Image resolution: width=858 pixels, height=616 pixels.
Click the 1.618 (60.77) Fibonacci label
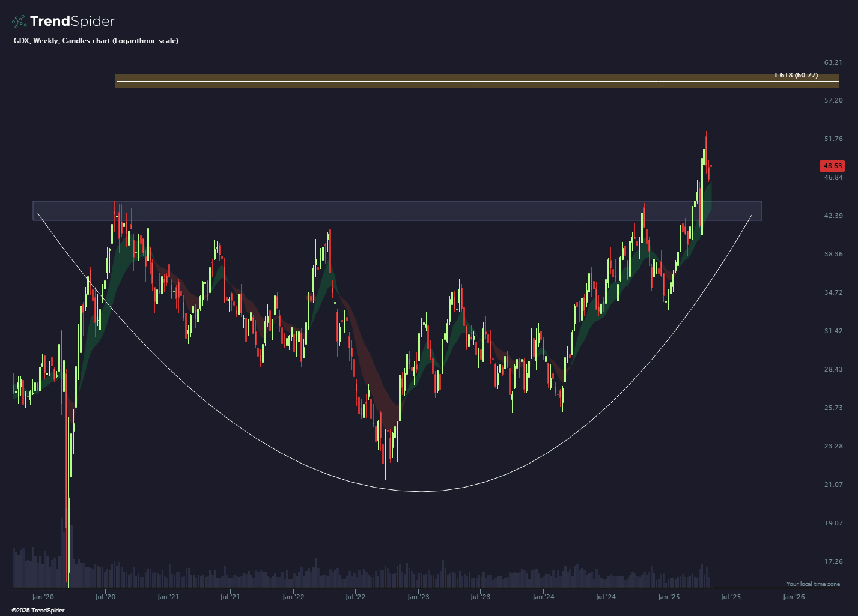pyautogui.click(x=796, y=75)
